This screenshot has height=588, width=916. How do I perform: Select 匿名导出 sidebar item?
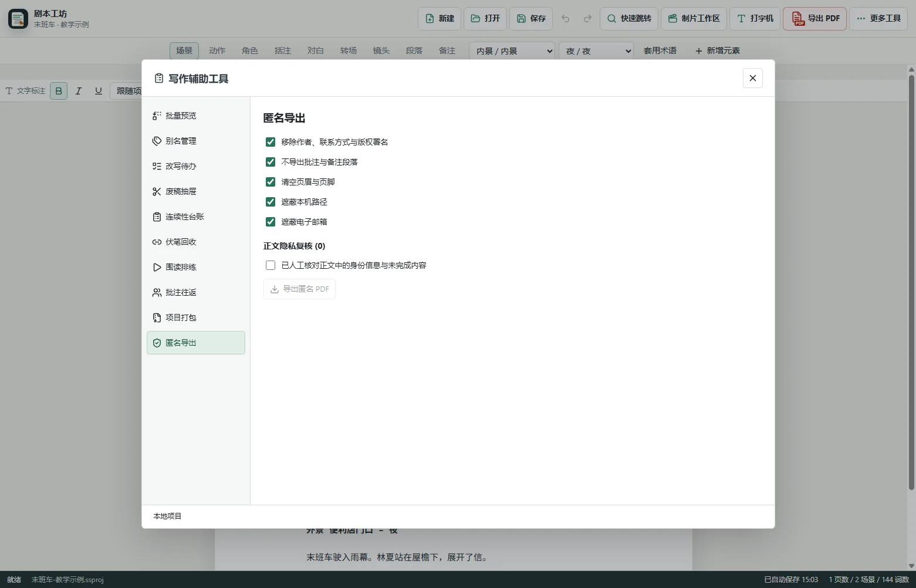[x=195, y=343]
